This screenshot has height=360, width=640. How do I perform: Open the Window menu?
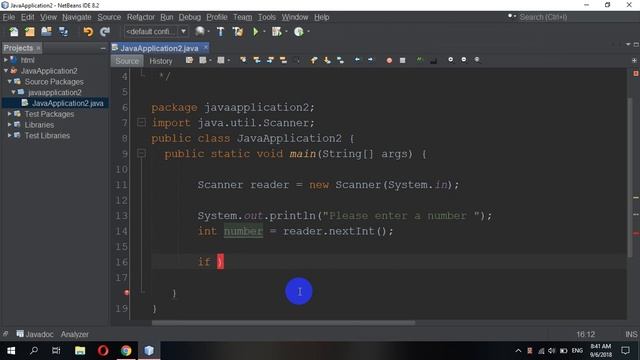pos(295,17)
